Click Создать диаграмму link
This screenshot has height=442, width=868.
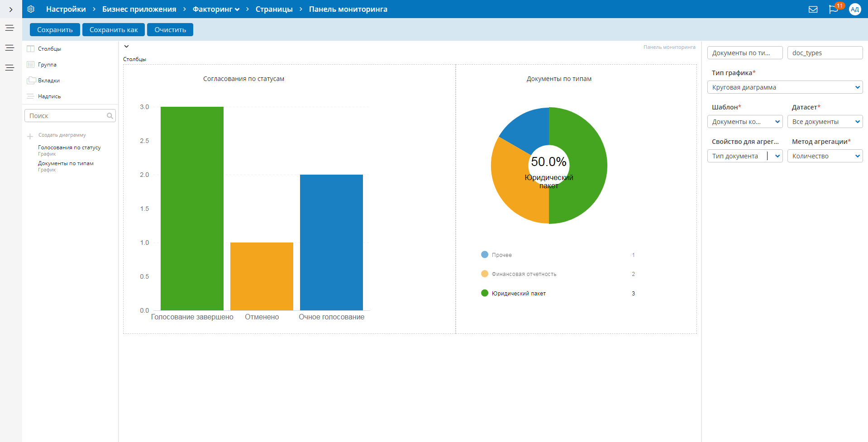tap(62, 135)
